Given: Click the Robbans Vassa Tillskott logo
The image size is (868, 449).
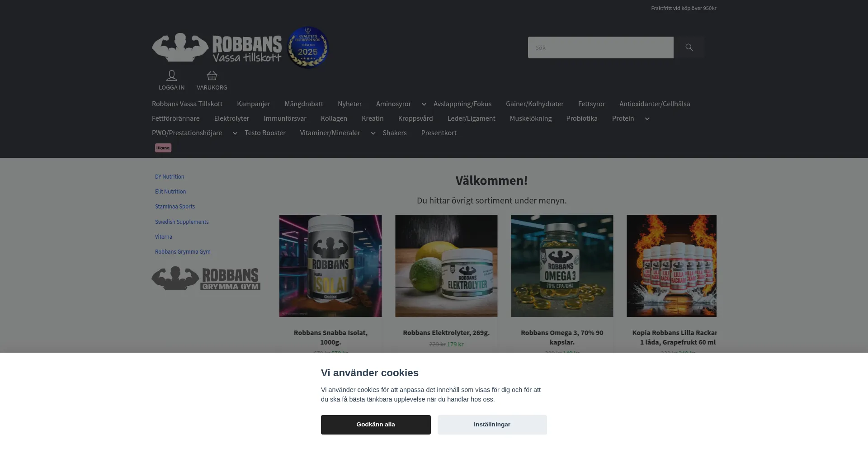Looking at the screenshot, I should (x=217, y=47).
